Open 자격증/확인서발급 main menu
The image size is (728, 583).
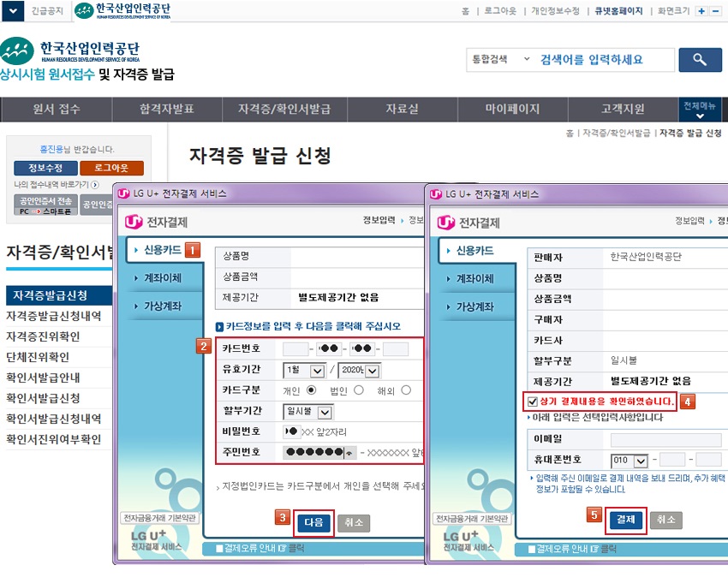[x=284, y=109]
